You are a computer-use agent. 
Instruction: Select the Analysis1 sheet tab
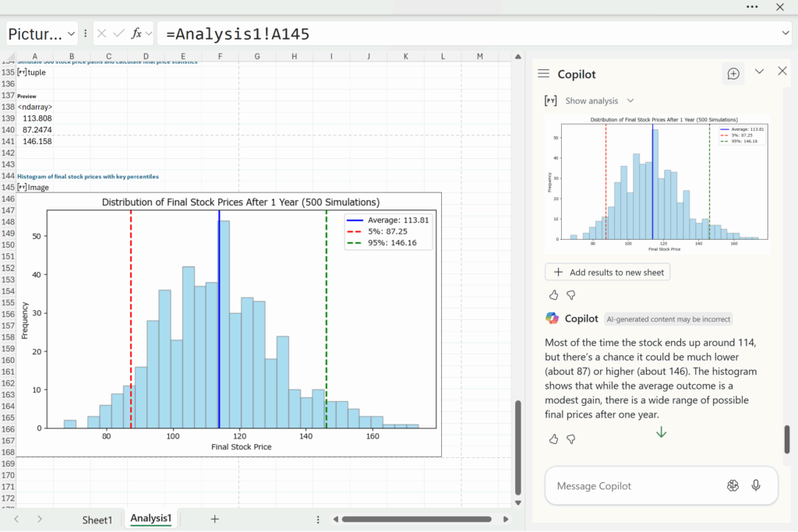tap(150, 519)
